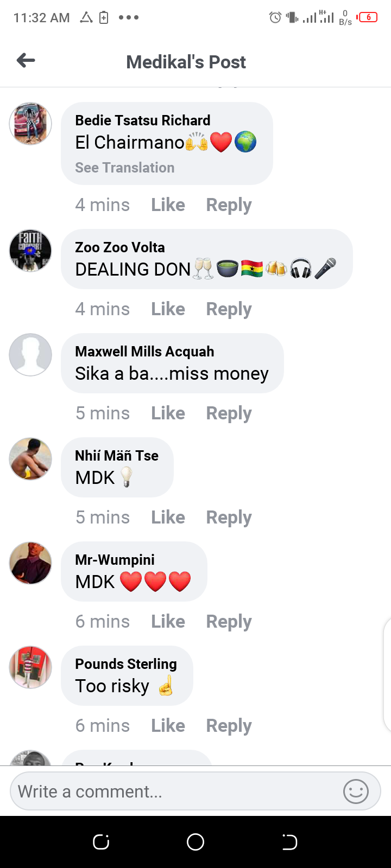Open Nhií Mäñ Tse profile photo
This screenshot has width=391, height=868.
click(x=30, y=459)
